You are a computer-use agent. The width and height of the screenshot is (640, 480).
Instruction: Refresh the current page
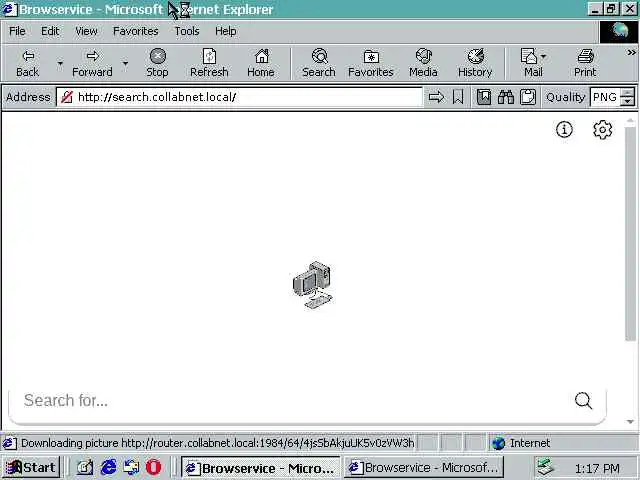click(x=209, y=63)
